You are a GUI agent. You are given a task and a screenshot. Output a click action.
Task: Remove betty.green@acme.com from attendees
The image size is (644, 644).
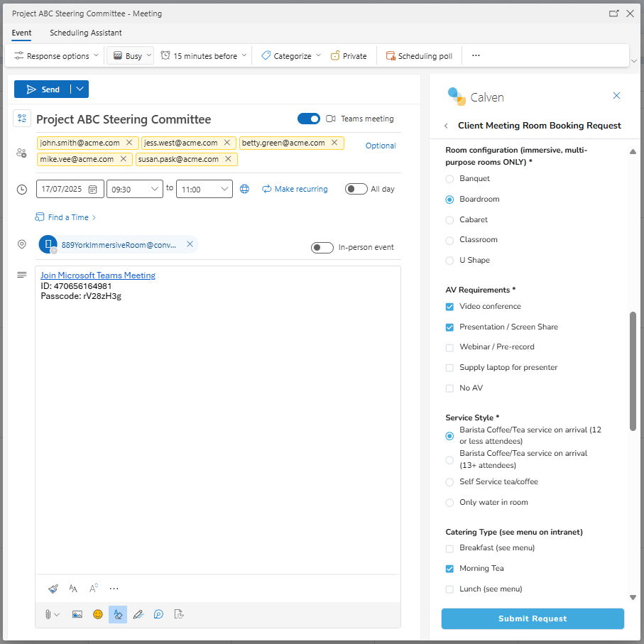tap(334, 143)
